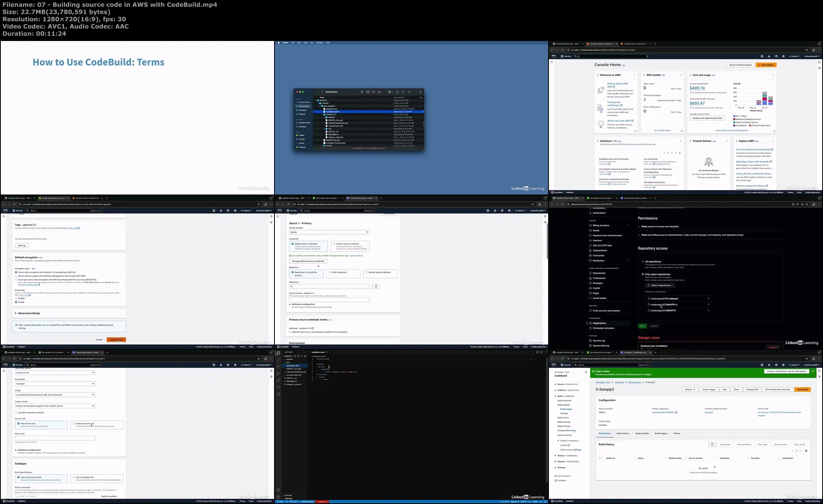Open Run and Debug in VS Code activity bar

pyautogui.click(x=278, y=373)
